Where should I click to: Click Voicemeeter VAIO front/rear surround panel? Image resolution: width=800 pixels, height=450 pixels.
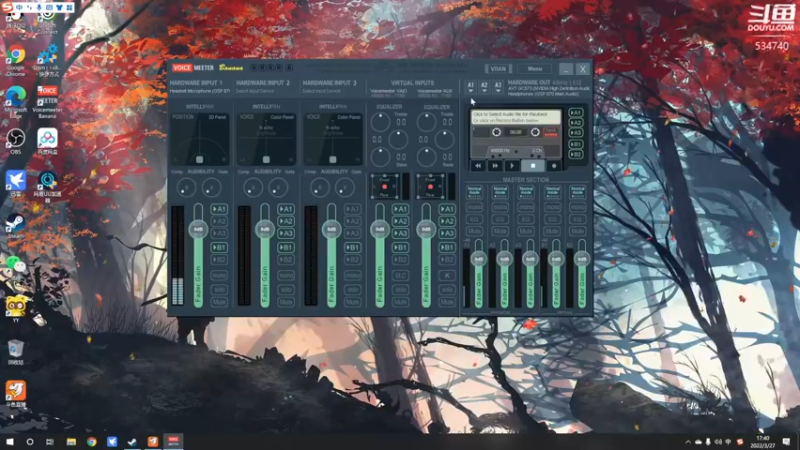click(x=384, y=187)
